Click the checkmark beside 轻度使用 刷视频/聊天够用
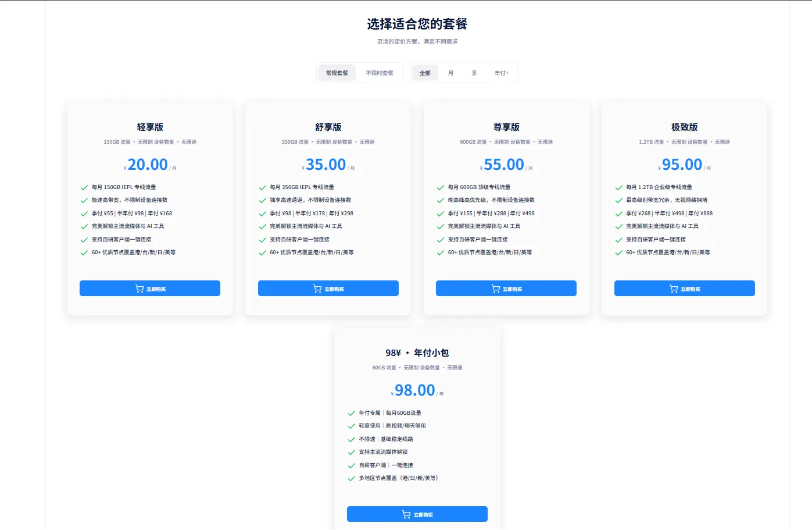Screen dimensions: 812x530 click(x=352, y=426)
